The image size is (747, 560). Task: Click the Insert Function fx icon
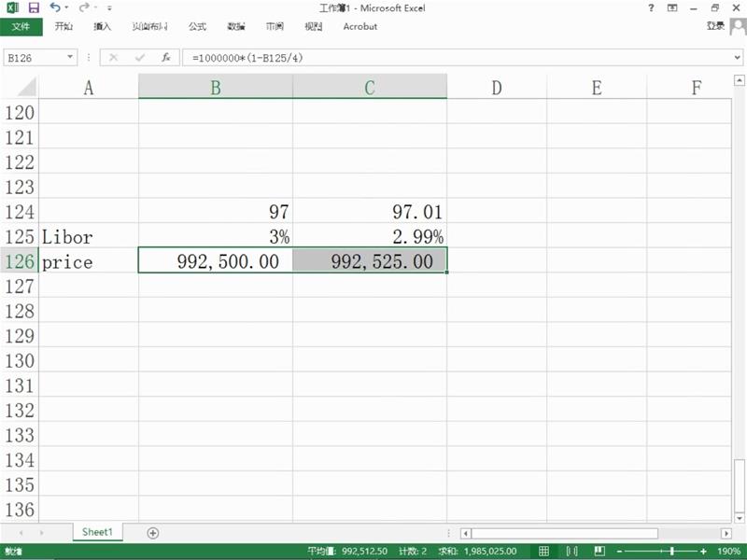click(x=165, y=58)
